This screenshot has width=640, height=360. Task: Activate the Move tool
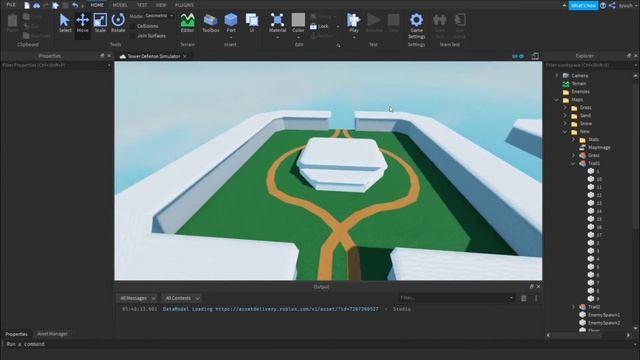point(82,23)
